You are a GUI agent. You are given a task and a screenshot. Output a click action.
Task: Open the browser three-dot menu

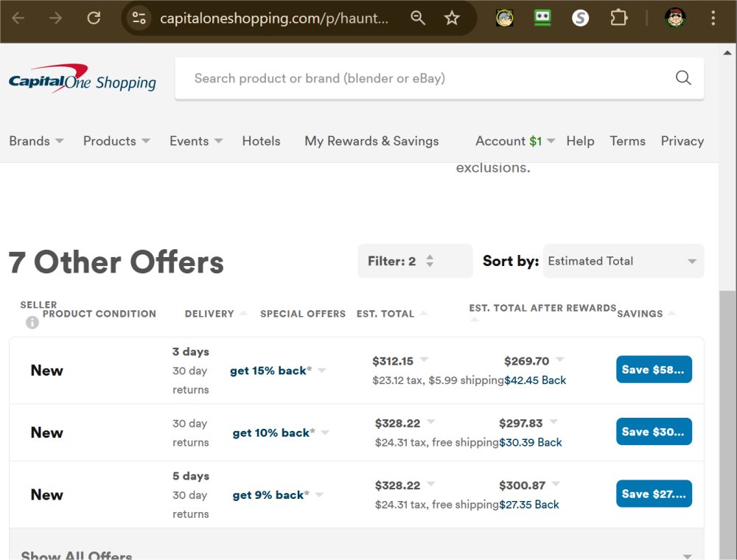click(713, 18)
